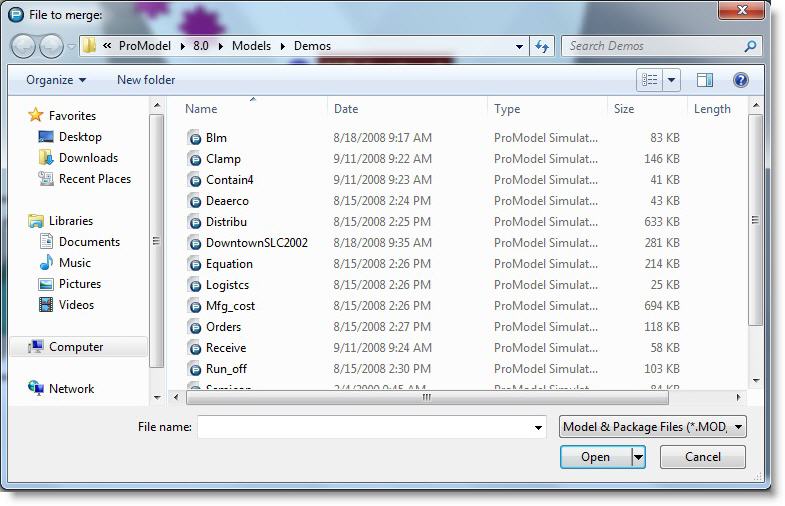Select the Distribu model file icon

tap(194, 222)
